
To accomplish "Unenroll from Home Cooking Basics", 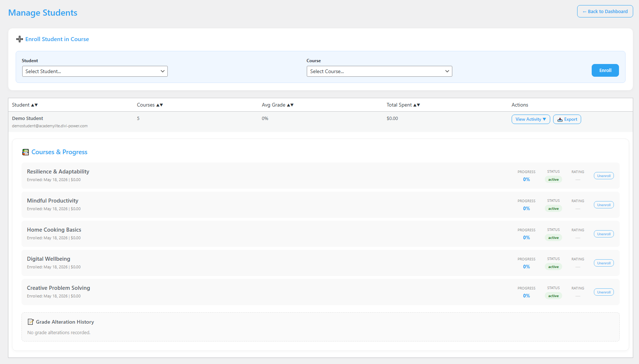I will coord(604,234).
